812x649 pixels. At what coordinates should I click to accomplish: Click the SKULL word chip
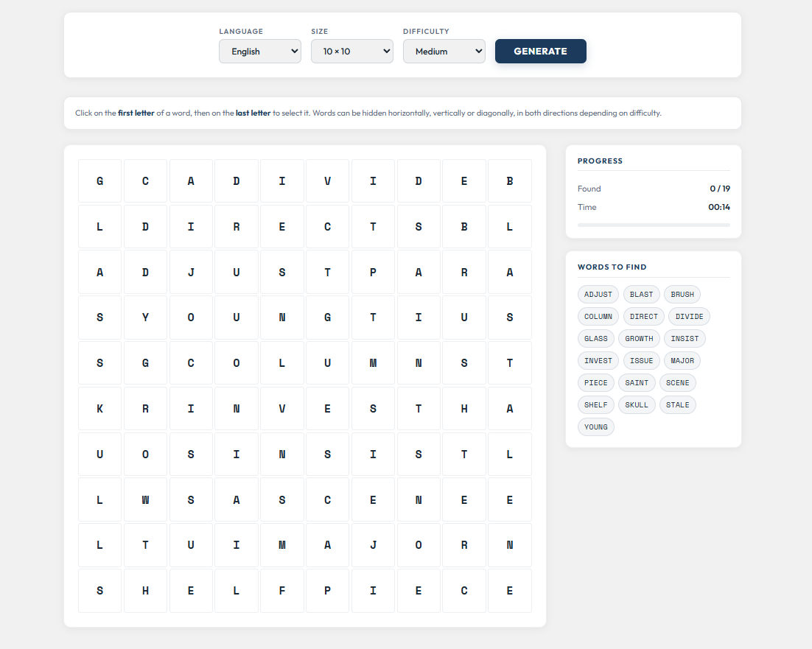(x=637, y=405)
